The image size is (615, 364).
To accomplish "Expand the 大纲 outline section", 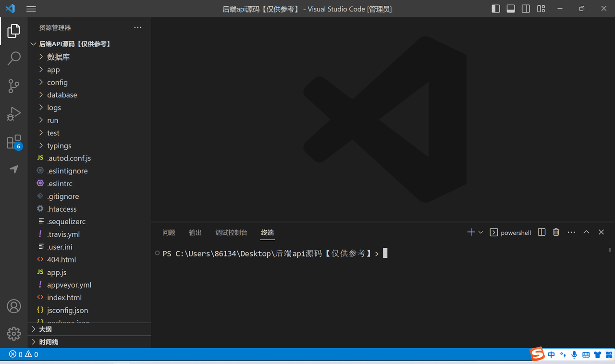I will [x=89, y=329].
